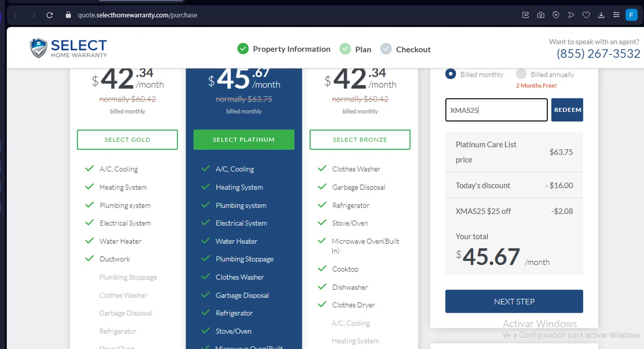Open the downloads arrow icon
The image size is (644, 349).
point(601,15)
